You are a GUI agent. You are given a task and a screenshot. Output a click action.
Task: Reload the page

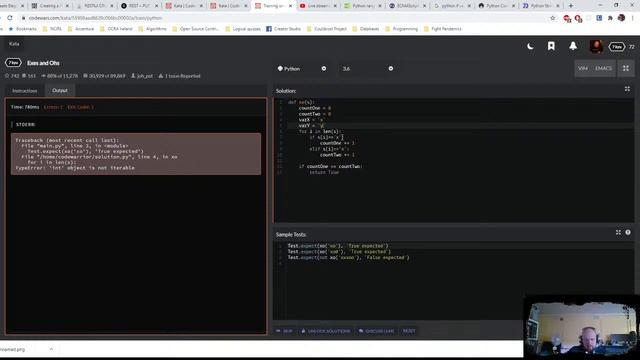[10, 18]
